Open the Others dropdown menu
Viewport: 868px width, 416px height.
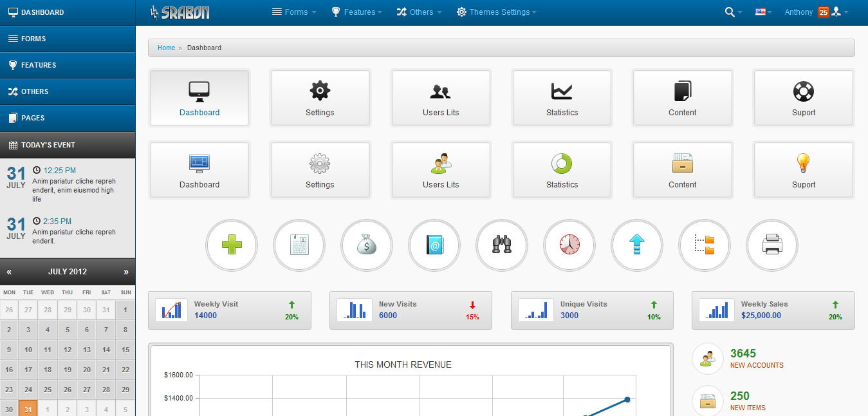(x=419, y=12)
